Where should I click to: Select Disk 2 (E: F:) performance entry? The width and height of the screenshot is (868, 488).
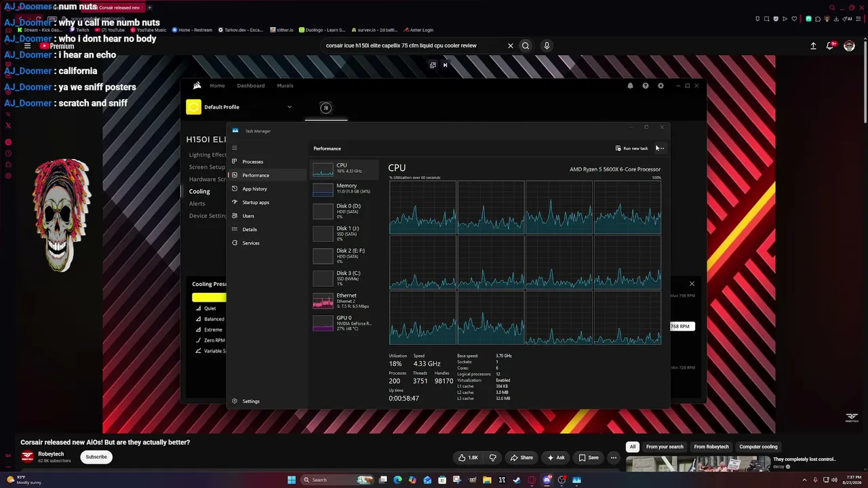pyautogui.click(x=343, y=256)
